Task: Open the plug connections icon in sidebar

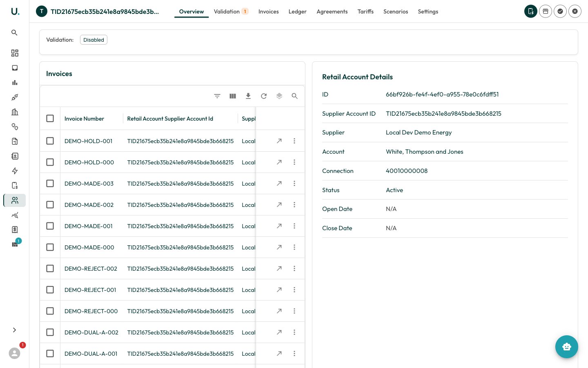Action: click(x=15, y=97)
